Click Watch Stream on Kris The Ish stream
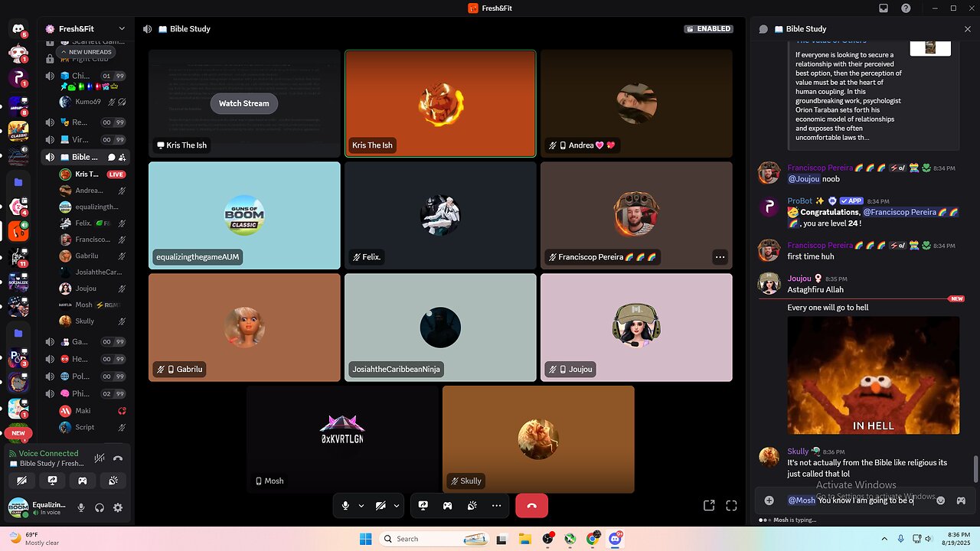The image size is (980, 551). pos(244,103)
